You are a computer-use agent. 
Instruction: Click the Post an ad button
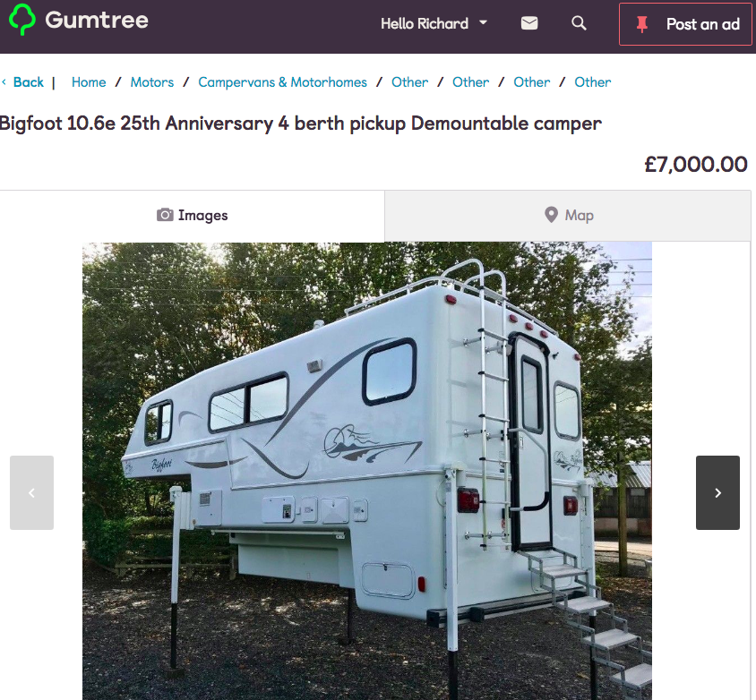coord(685,24)
